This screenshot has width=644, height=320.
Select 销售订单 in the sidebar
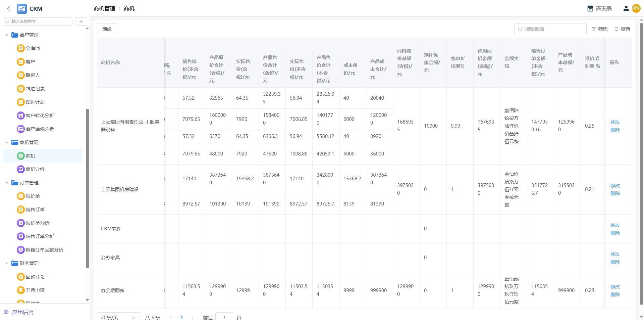pyautogui.click(x=35, y=210)
